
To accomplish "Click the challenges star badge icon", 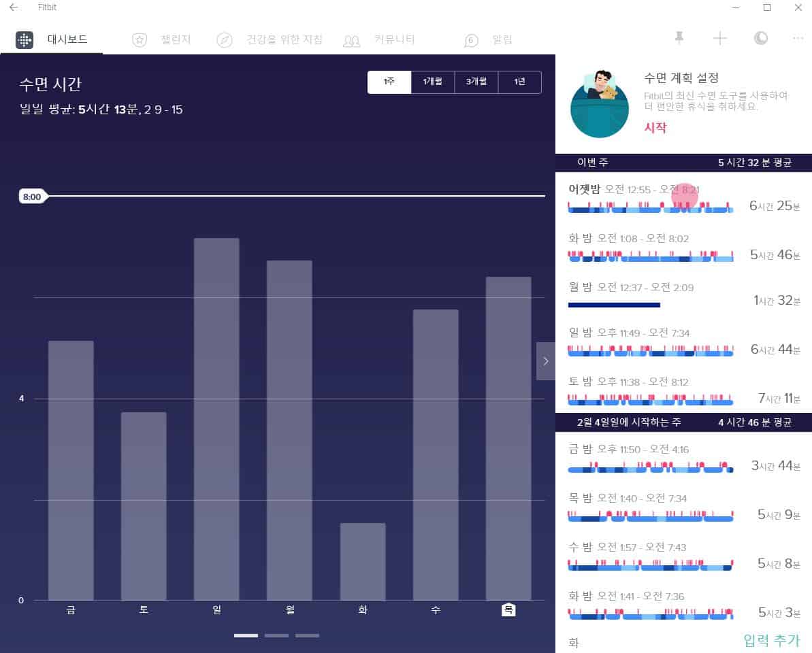I will (140, 40).
